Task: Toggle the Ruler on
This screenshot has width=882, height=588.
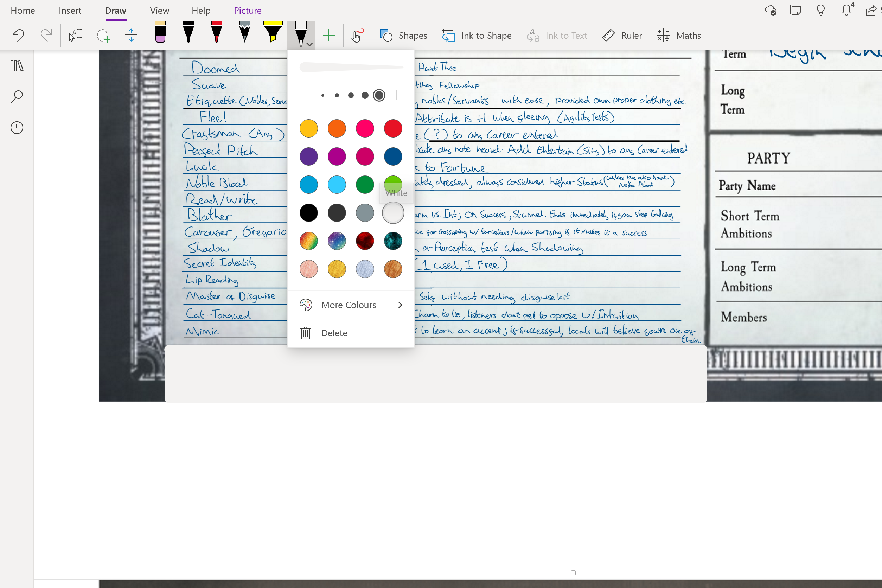Action: tap(622, 35)
